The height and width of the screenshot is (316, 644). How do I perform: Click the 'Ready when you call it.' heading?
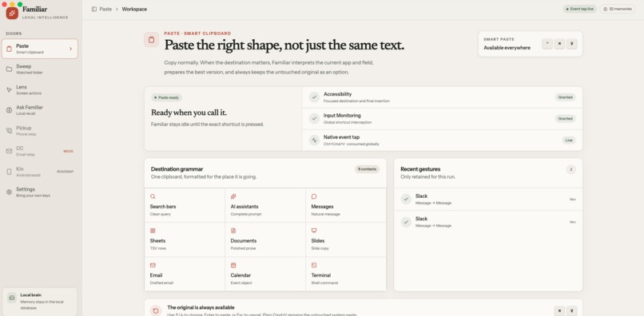[x=189, y=113]
